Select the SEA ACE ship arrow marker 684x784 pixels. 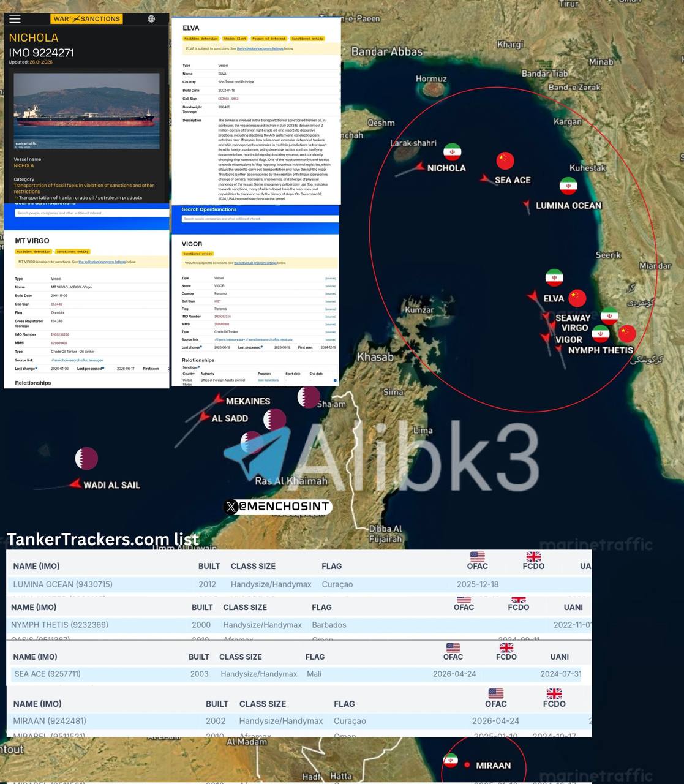coord(485,179)
